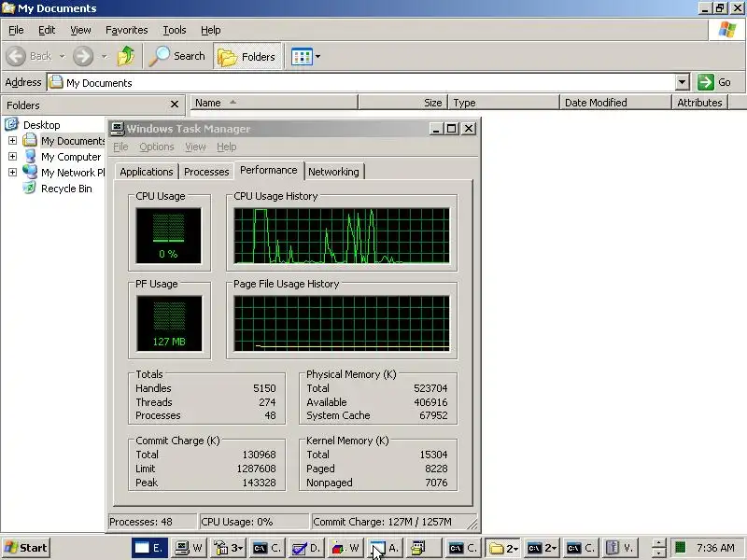This screenshot has height=560, width=747.
Task: Click the Task Manager title bar icon
Action: 118,129
